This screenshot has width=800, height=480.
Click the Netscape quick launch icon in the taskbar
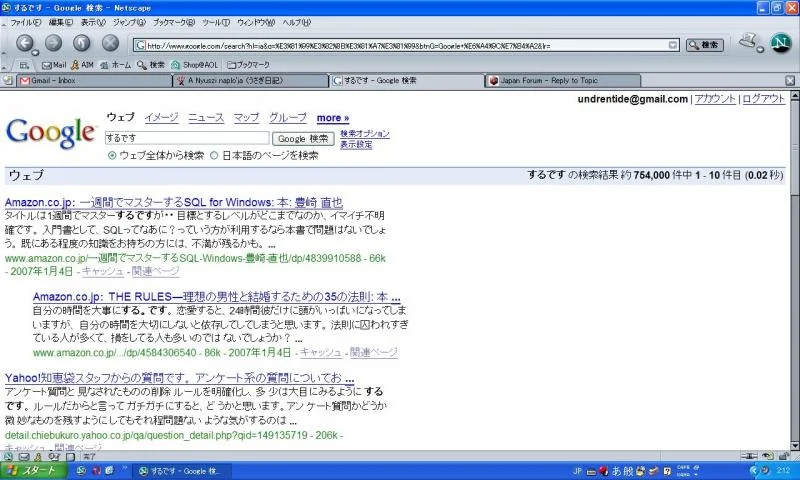[81, 471]
